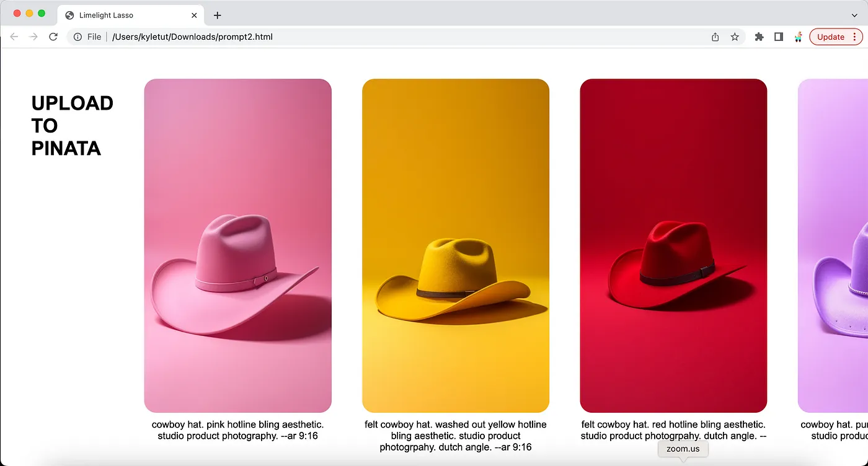Select the Limelight Lasso tab
This screenshot has width=868, height=466.
131,15
